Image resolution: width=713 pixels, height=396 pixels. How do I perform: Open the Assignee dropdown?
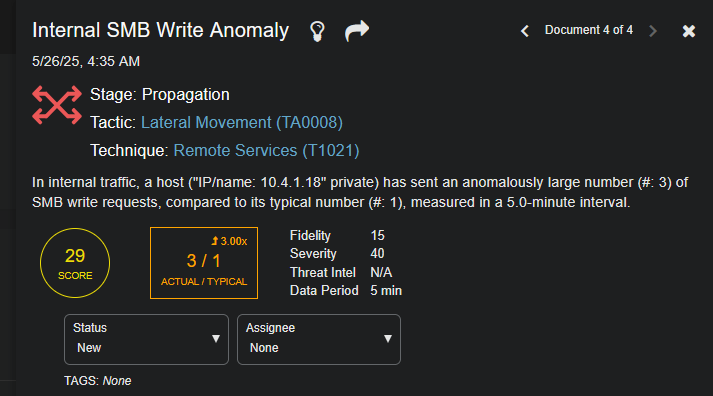(319, 339)
